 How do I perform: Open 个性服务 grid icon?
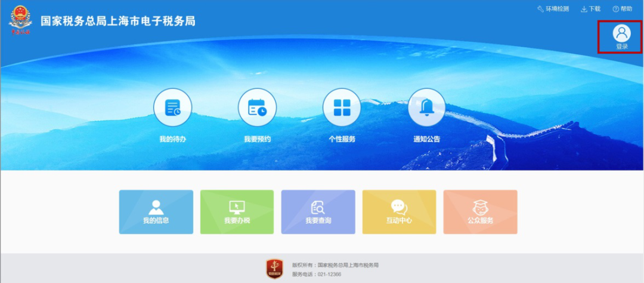(x=342, y=107)
